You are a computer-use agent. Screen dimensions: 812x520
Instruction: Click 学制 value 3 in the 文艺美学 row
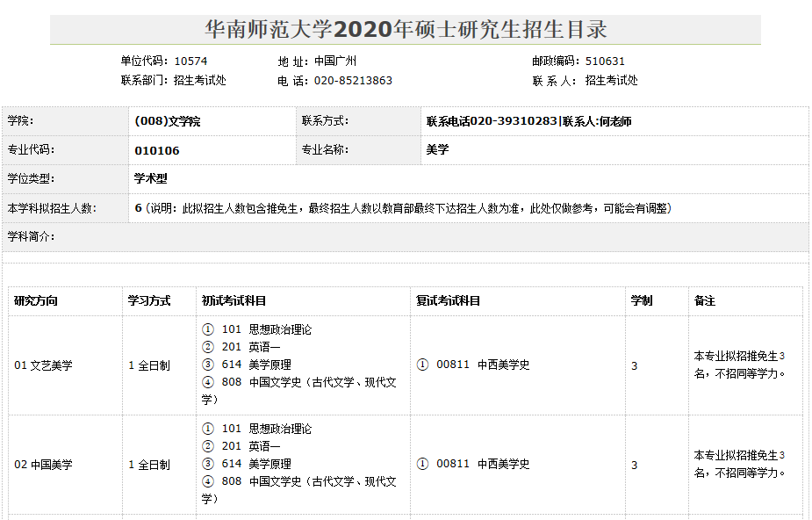coord(635,366)
